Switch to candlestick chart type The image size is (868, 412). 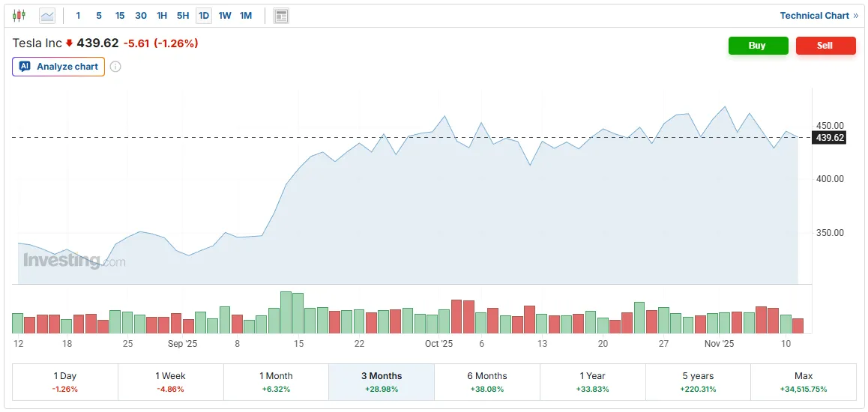click(x=19, y=15)
